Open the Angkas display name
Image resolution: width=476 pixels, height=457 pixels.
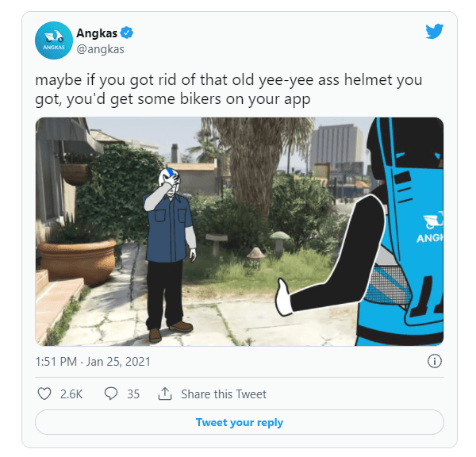(x=97, y=33)
